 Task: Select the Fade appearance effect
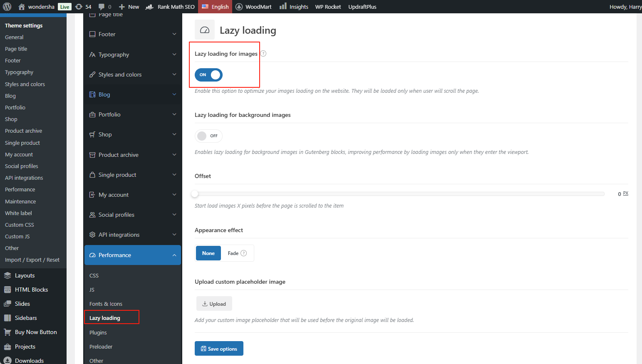tap(233, 253)
